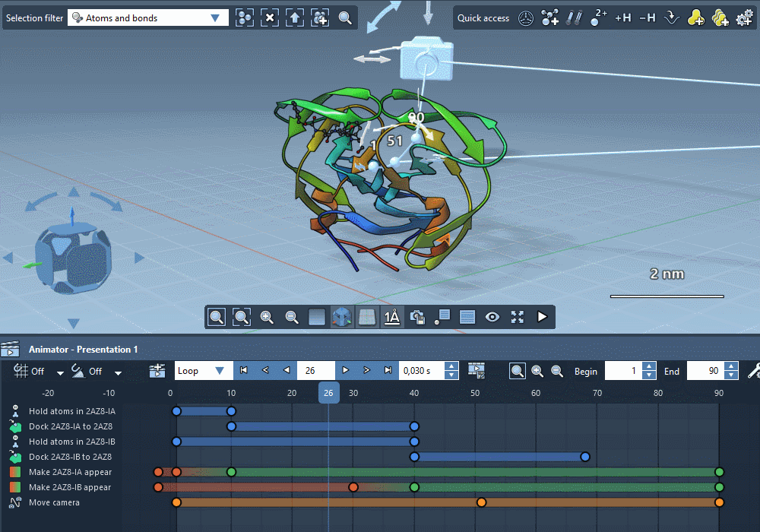Click the fullscreen arrows icon in viewport toolbar
Screen dimensions: 760x532
click(518, 317)
